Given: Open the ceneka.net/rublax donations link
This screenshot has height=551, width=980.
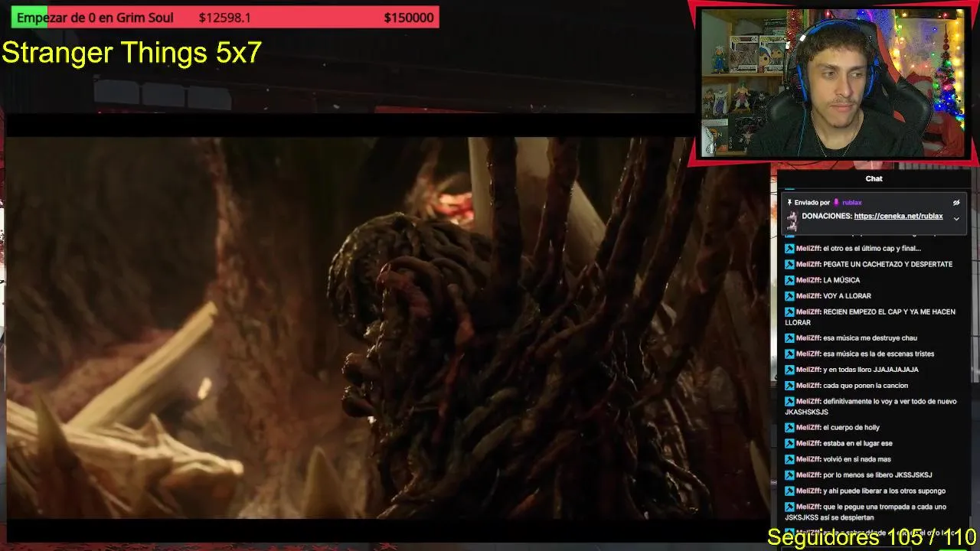Looking at the screenshot, I should pyautogui.click(x=898, y=217).
